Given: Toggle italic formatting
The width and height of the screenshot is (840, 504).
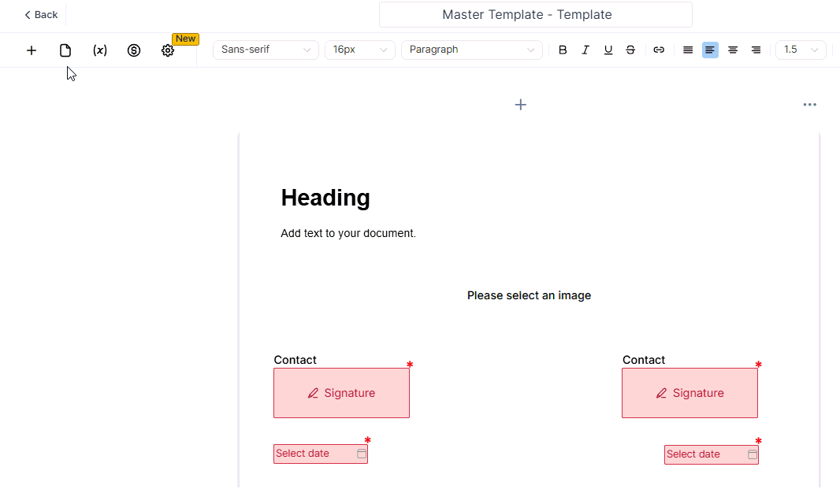Looking at the screenshot, I should pyautogui.click(x=585, y=50).
